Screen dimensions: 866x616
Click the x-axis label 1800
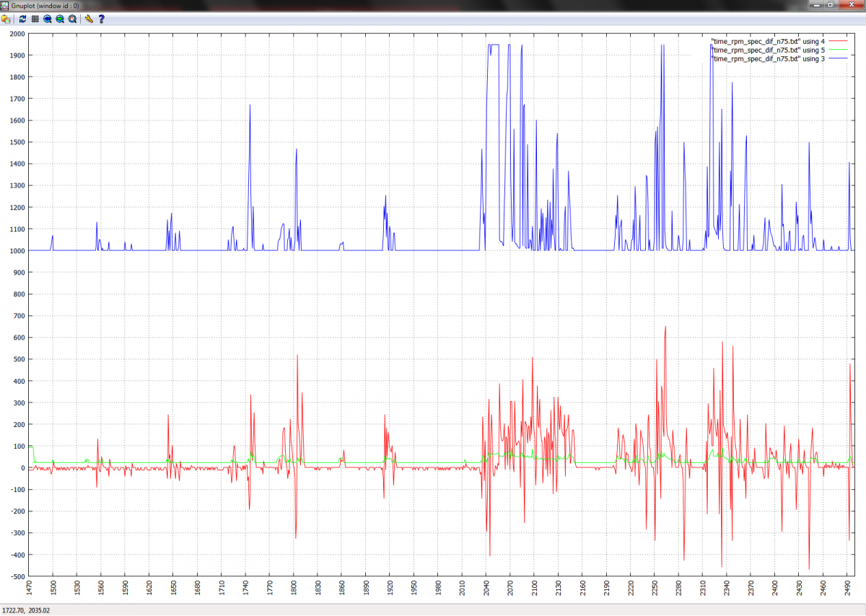pos(294,589)
